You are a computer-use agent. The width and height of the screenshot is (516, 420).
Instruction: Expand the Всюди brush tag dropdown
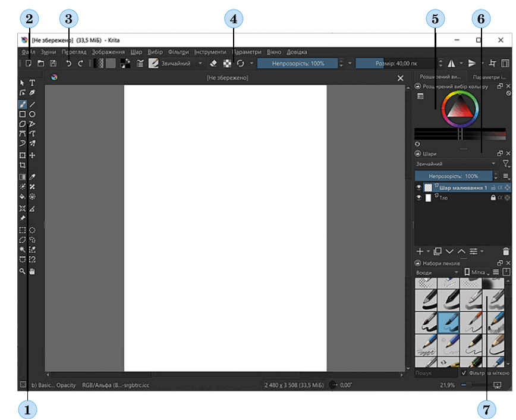(437, 272)
